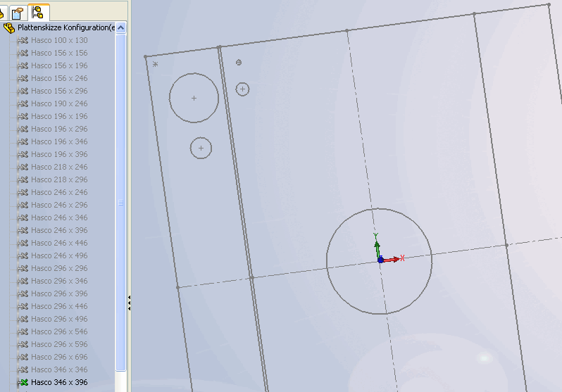The width and height of the screenshot is (562, 392).
Task: Select configuration Hasco 246 x 296
Action: coord(59,205)
